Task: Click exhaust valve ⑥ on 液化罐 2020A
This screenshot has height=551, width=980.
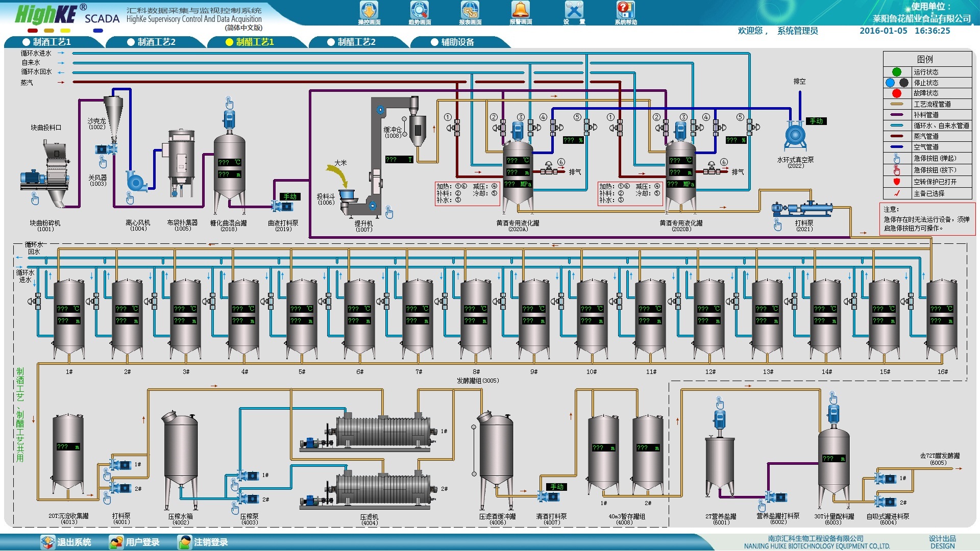Action: coord(549,168)
